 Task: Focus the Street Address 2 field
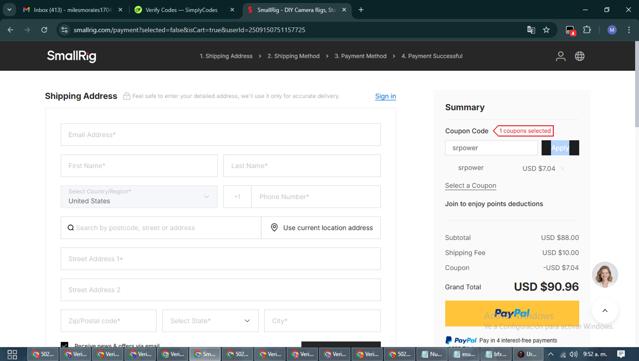click(x=220, y=290)
